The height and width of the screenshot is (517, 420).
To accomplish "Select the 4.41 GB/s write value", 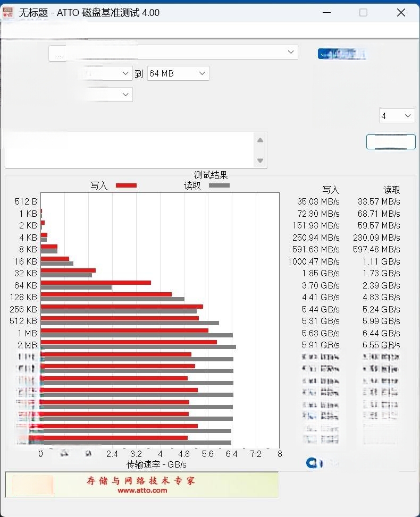I will 321,298.
